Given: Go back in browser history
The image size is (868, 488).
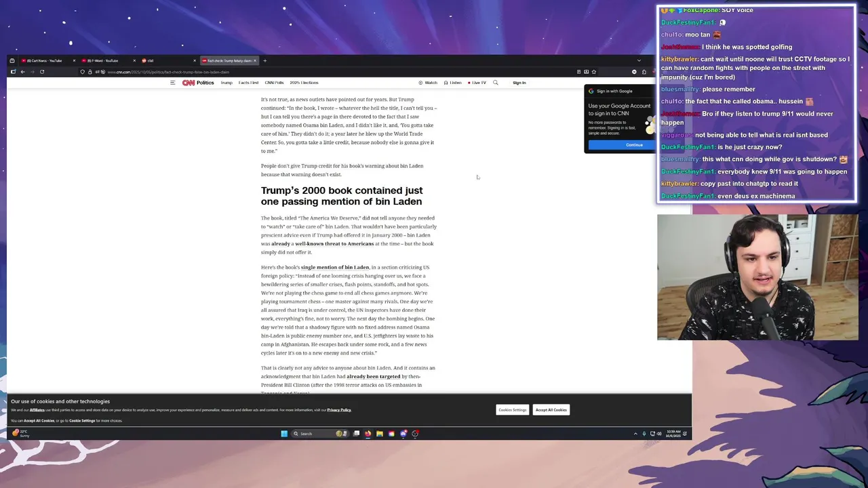Looking at the screenshot, I should tap(22, 72).
